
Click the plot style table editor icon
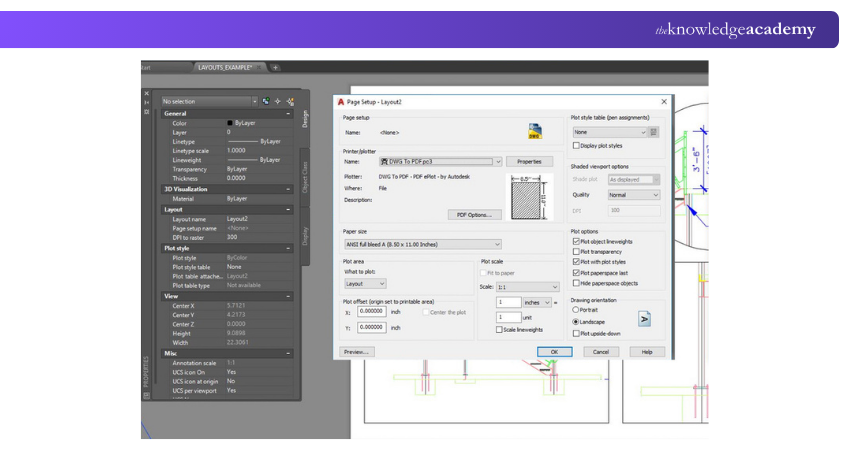[x=654, y=132]
